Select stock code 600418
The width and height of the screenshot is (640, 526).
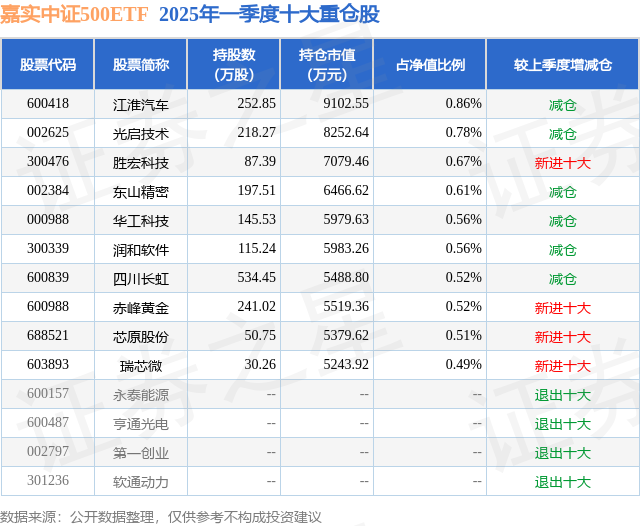pos(48,104)
